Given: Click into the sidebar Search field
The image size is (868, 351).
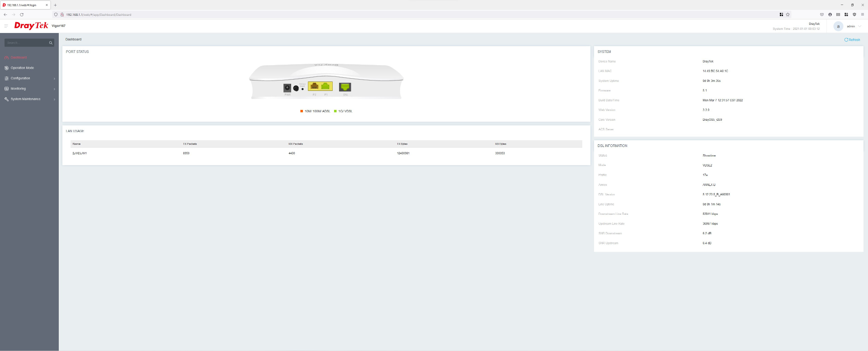Looking at the screenshot, I should (x=26, y=43).
